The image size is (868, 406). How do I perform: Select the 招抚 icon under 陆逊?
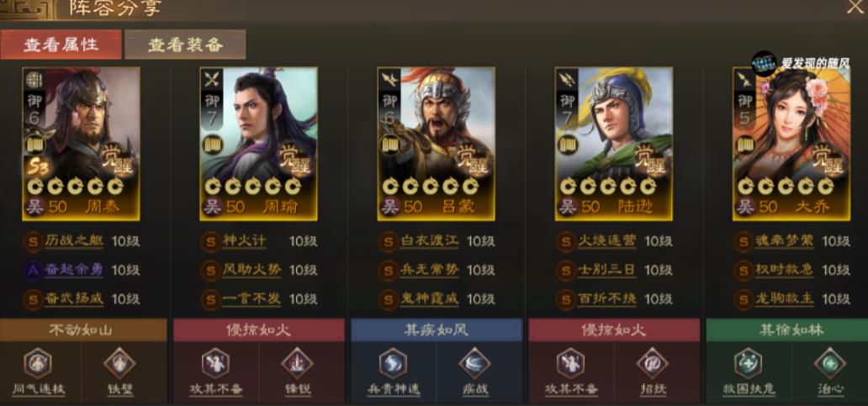coord(653,363)
